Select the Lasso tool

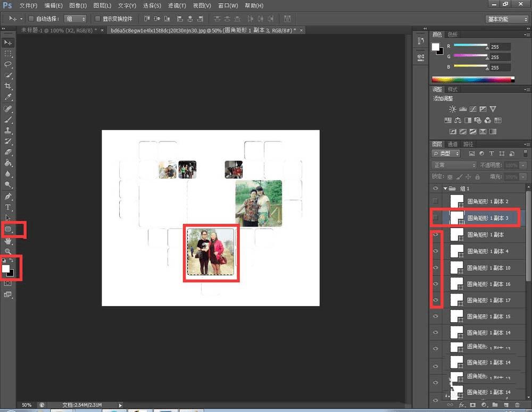point(8,64)
